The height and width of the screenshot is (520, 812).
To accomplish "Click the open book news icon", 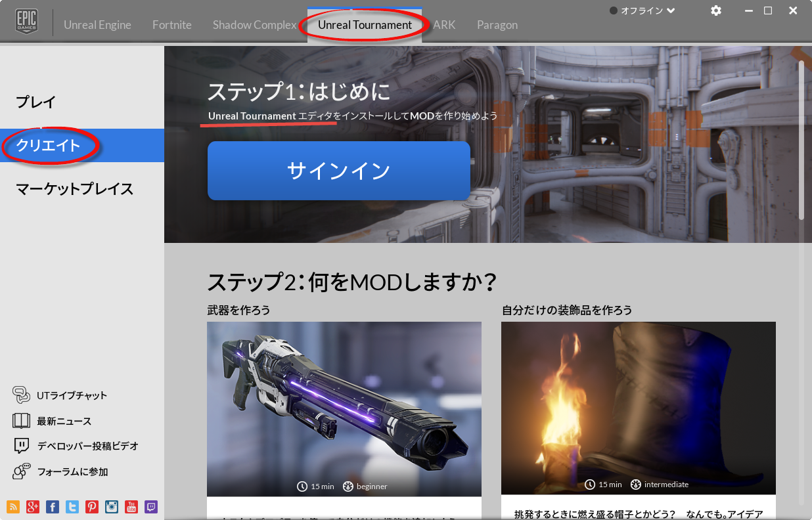I will click(x=22, y=421).
